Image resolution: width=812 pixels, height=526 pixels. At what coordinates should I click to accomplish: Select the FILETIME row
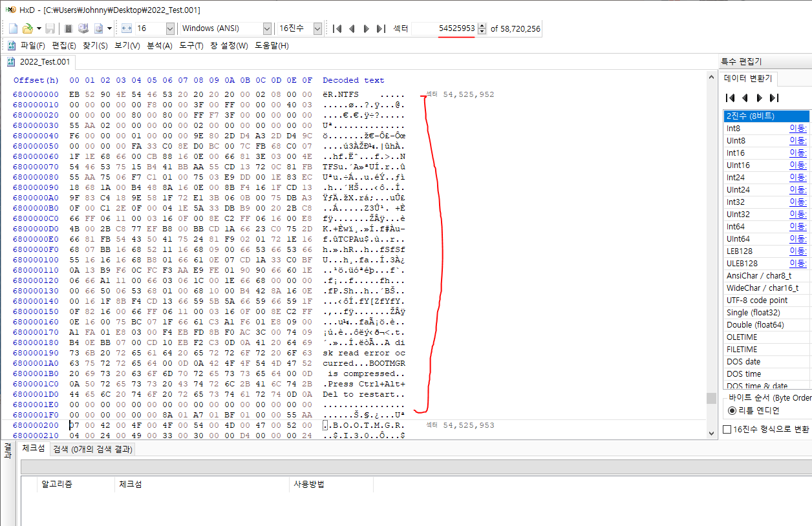pyautogui.click(x=767, y=349)
